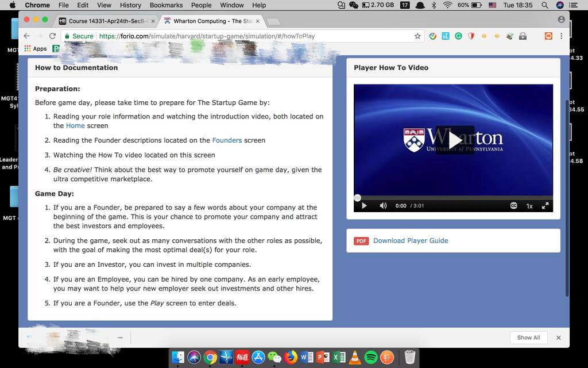The image size is (588, 368).
Task: Open Firefox from the Dock
Action: (290, 357)
